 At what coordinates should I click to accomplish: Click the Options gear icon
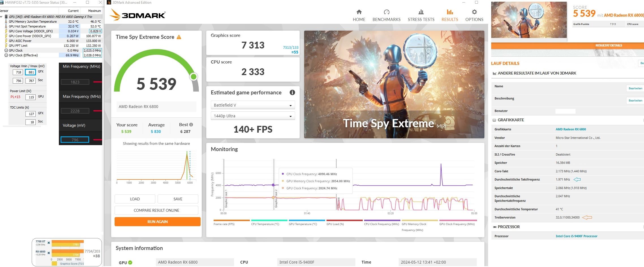[474, 12]
